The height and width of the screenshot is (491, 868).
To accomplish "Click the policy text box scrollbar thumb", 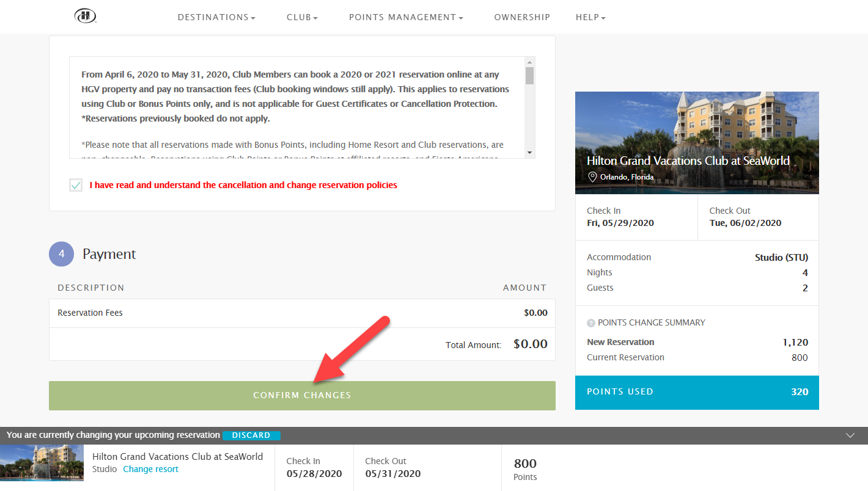I will click(530, 75).
